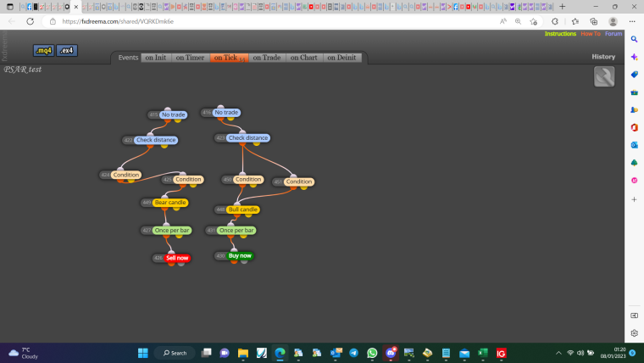
Task: Open the sidebar Office icon
Action: point(634,127)
